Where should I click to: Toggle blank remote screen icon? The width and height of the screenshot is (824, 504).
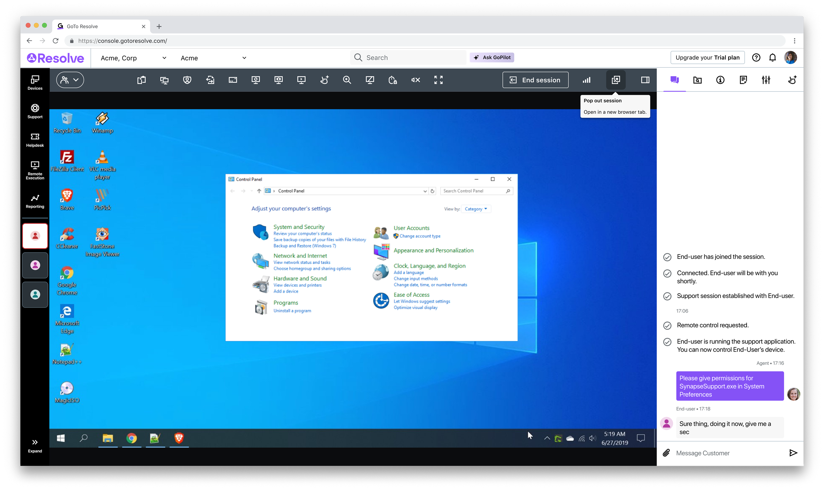coord(370,80)
